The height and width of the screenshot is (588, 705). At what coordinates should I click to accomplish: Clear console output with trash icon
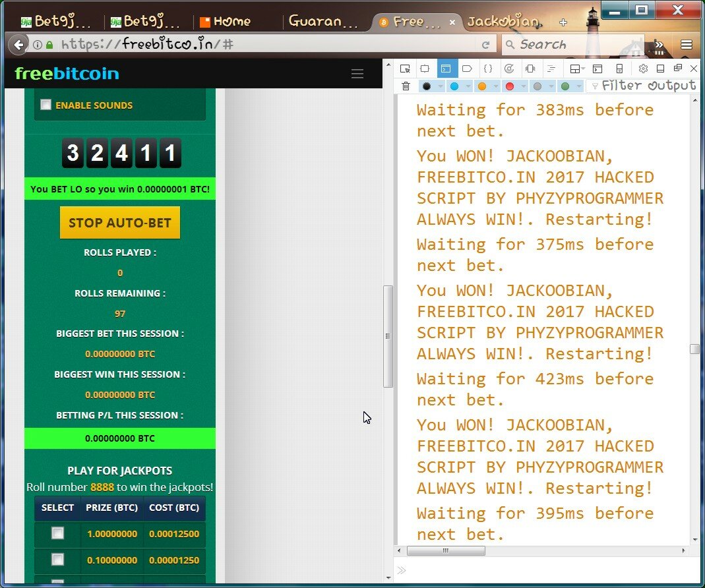[x=406, y=86]
